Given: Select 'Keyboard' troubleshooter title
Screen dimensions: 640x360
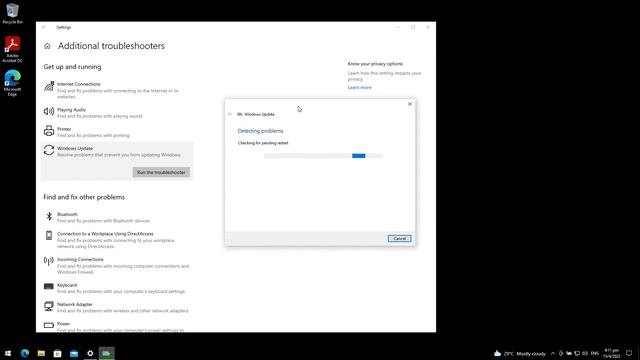Looking at the screenshot, I should [67, 285].
